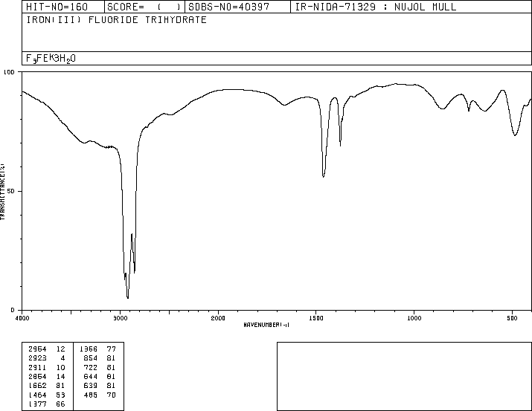Click the transmittance value 77 beside 1366

(x=112, y=349)
